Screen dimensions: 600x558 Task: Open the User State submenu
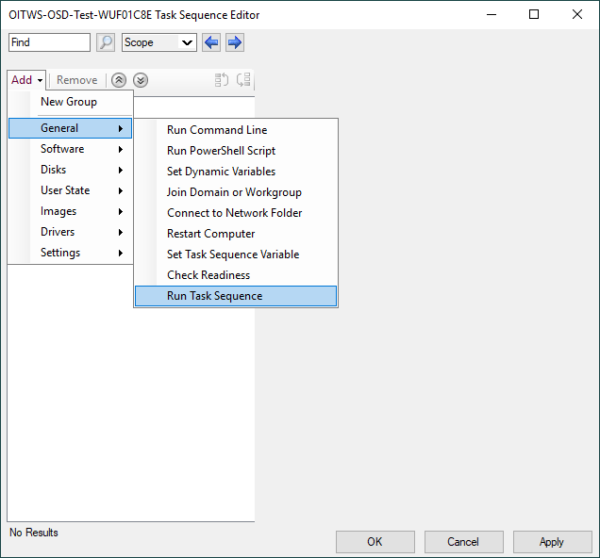(70, 190)
